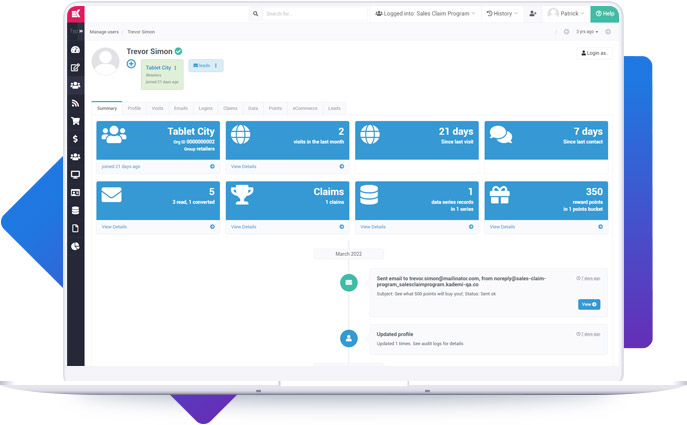This screenshot has height=425, width=687.
Task: Click the pie chart sidebar icon
Action: point(76,246)
